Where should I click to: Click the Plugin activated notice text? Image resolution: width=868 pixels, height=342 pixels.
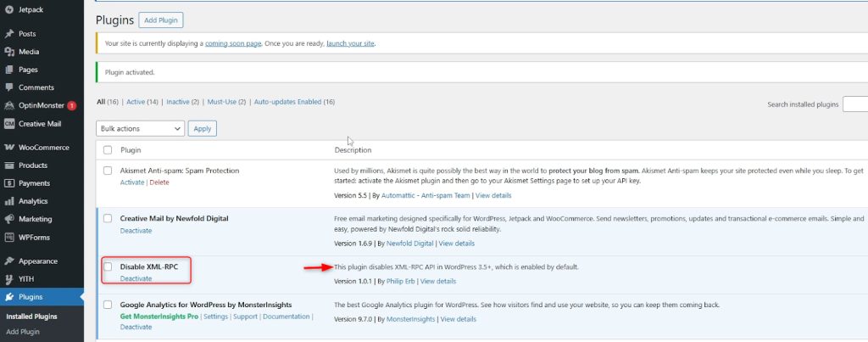130,73
